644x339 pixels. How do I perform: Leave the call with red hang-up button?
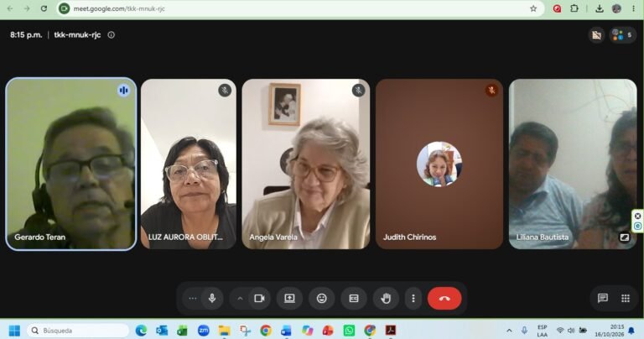pos(444,299)
